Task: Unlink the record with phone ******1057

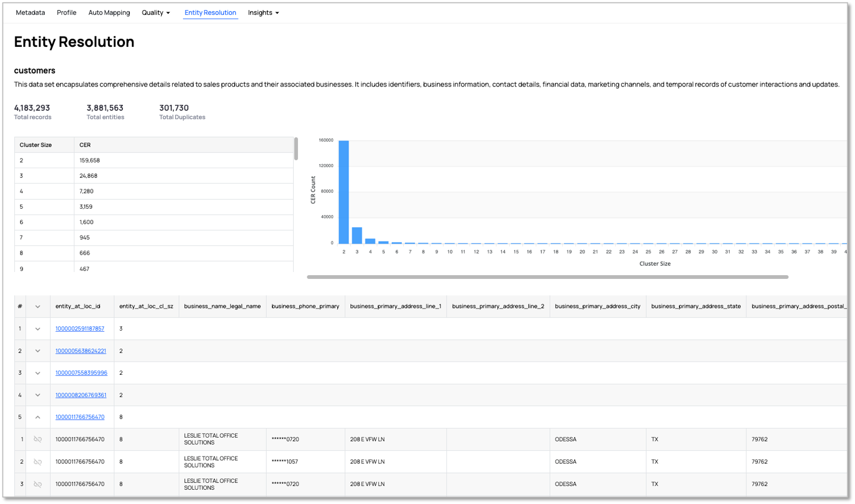Action: click(x=37, y=462)
